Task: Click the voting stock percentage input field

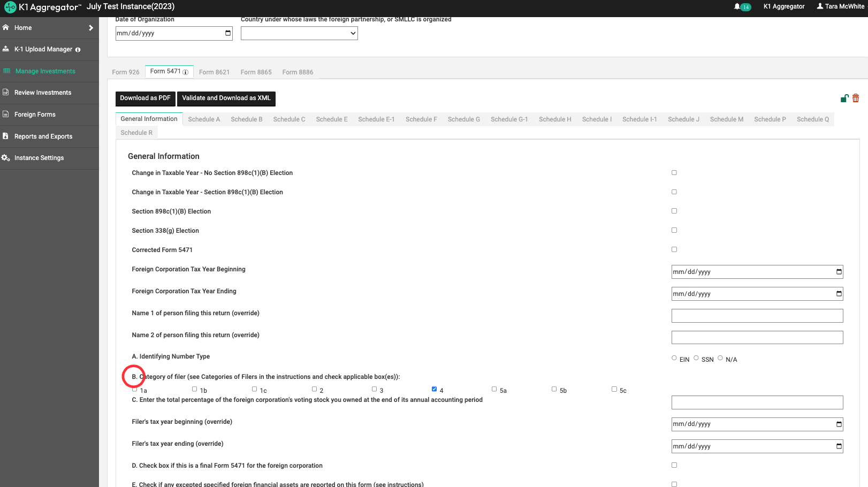Action: [x=757, y=402]
